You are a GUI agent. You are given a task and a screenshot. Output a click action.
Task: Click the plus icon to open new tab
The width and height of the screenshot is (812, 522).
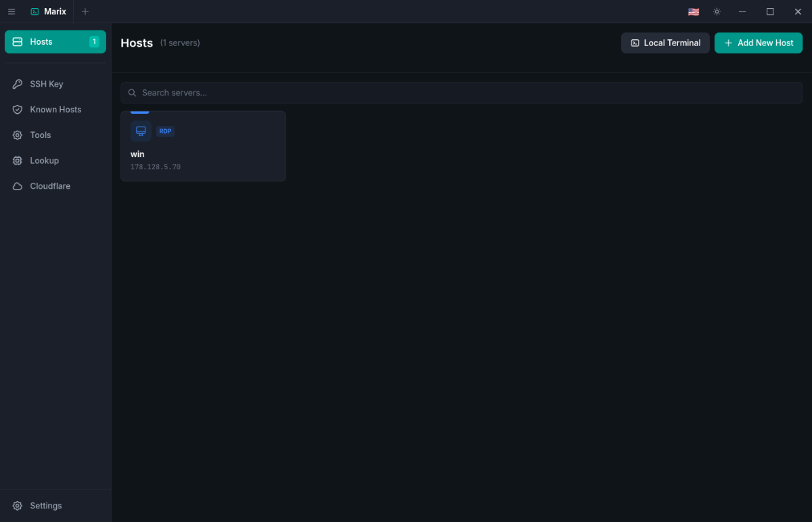tap(85, 12)
